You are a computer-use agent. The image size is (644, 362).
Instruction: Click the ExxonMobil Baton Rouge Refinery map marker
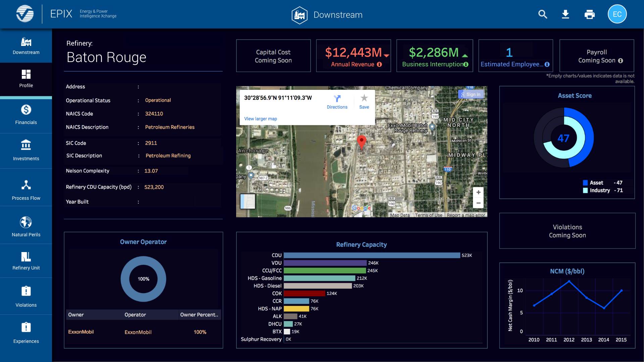coord(432,127)
